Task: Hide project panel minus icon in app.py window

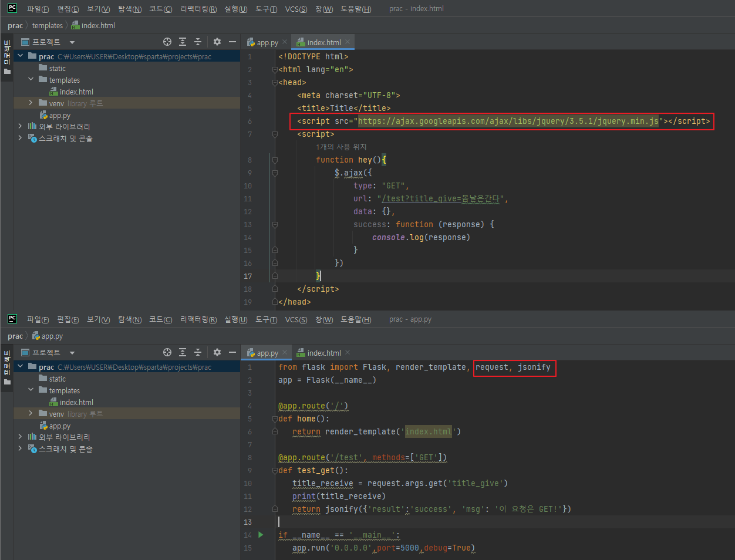Action: [x=232, y=352]
